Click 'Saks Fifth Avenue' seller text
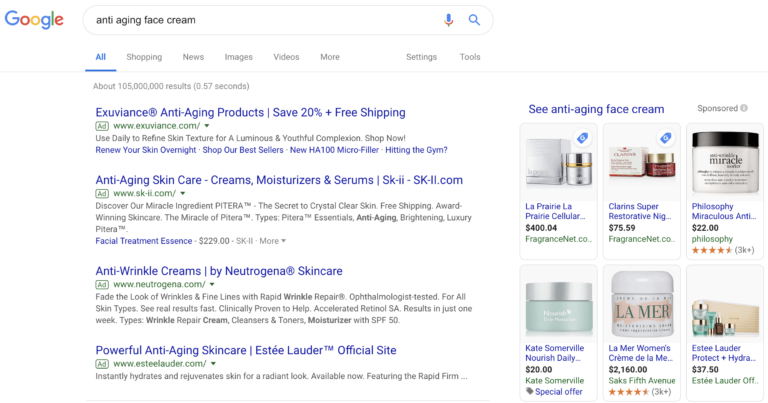 (642, 380)
